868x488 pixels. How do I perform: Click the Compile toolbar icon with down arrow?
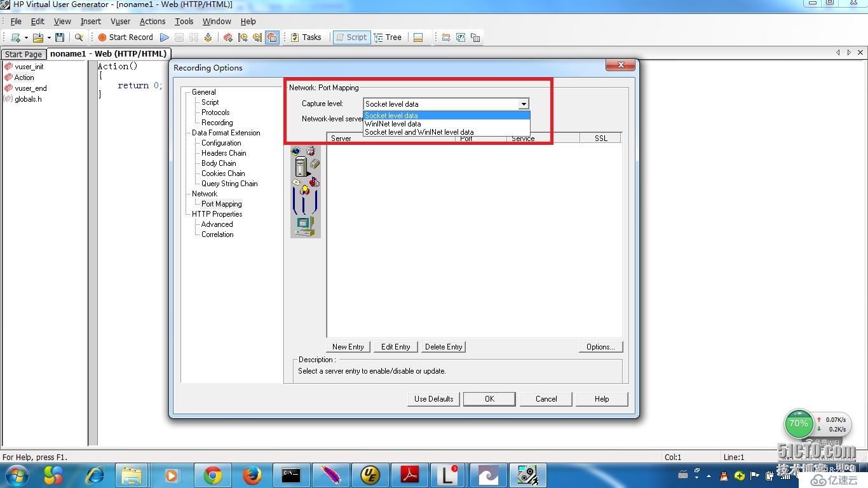208,37
